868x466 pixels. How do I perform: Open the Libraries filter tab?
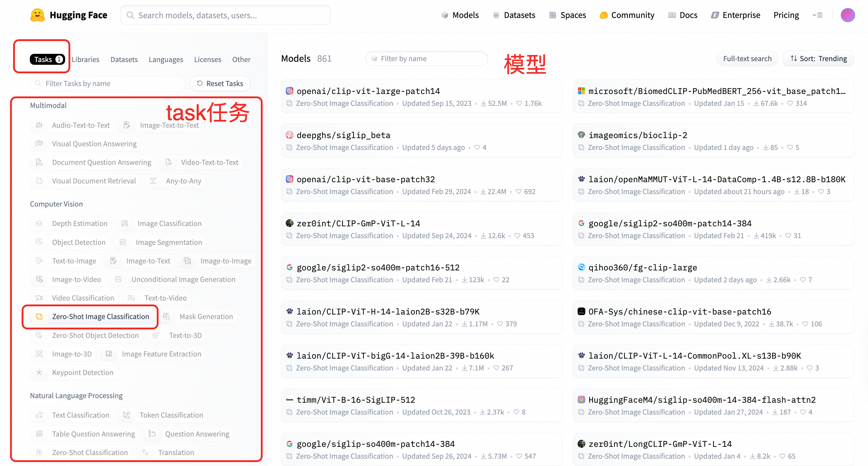coord(86,60)
